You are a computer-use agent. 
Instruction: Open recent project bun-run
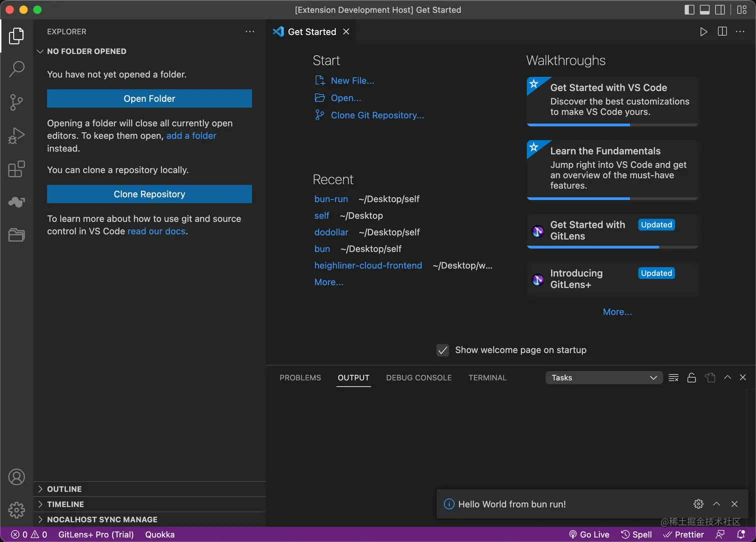pyautogui.click(x=331, y=199)
